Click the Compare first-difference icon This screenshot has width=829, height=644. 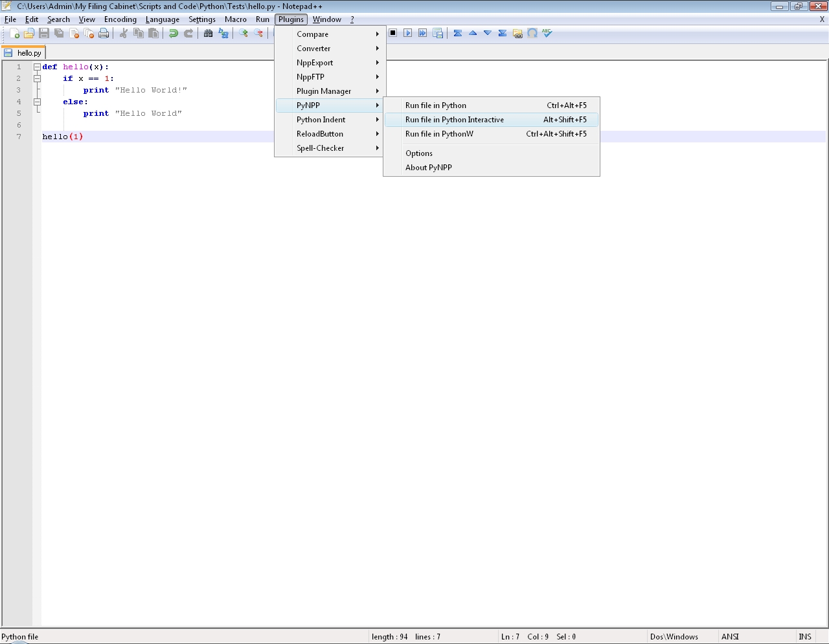click(x=458, y=33)
